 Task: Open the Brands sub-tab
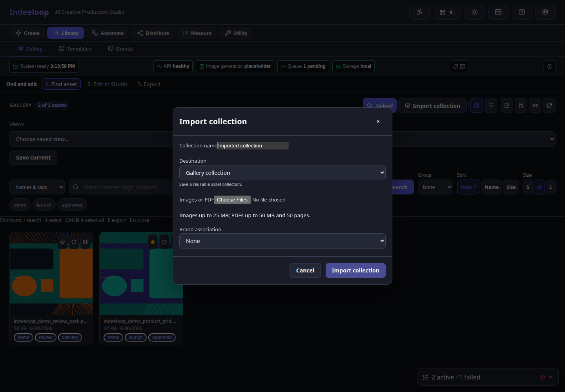click(x=120, y=49)
